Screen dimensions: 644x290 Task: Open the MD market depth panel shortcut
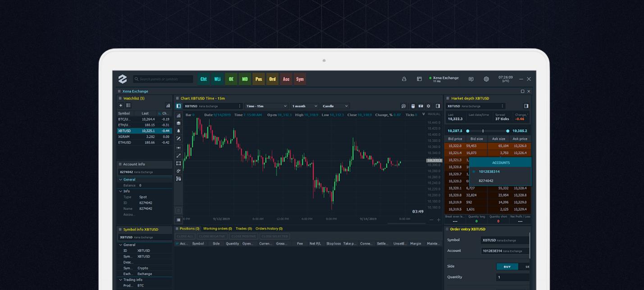coord(245,79)
